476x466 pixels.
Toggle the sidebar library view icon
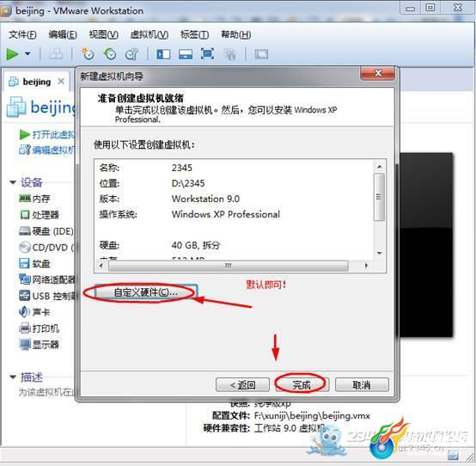tap(163, 54)
